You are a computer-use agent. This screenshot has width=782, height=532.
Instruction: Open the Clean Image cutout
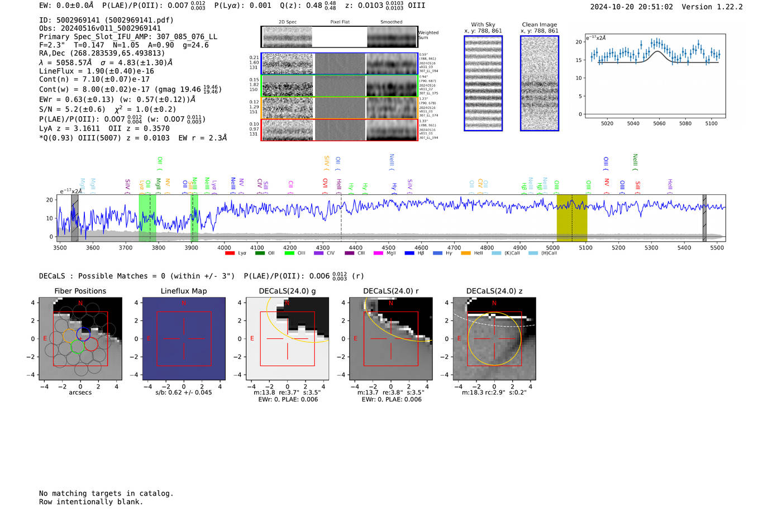pyautogui.click(x=539, y=83)
